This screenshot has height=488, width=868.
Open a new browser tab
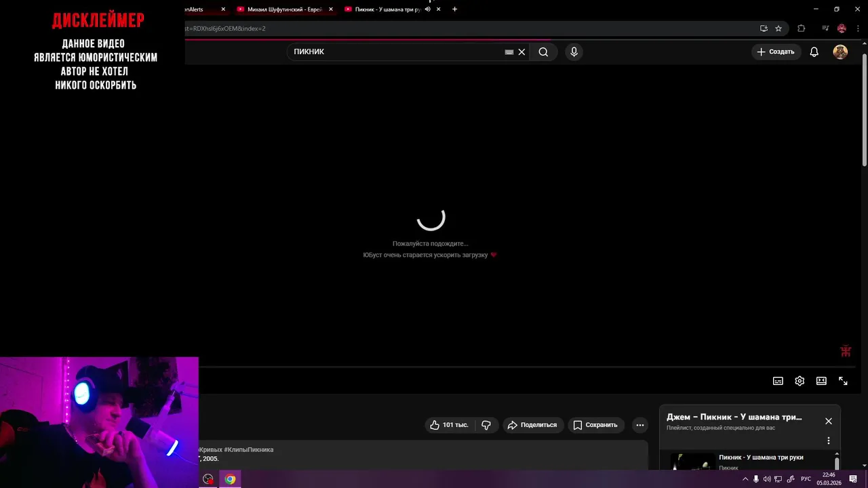pyautogui.click(x=454, y=9)
